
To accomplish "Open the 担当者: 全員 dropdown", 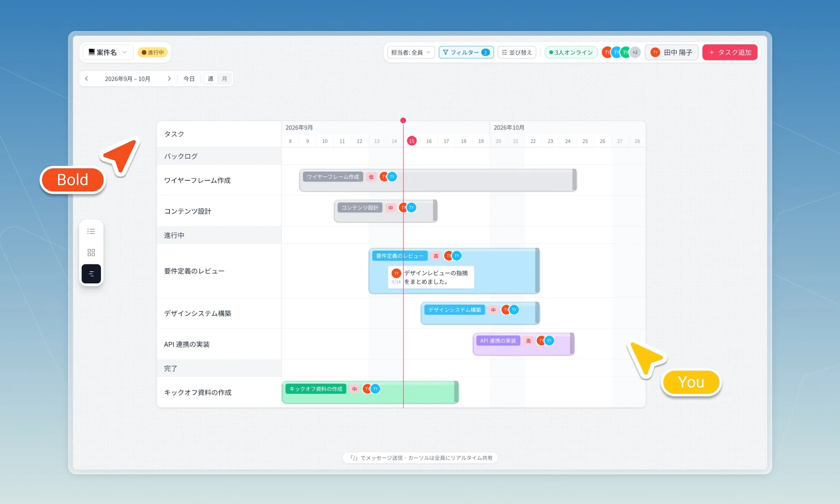I will pos(410,52).
